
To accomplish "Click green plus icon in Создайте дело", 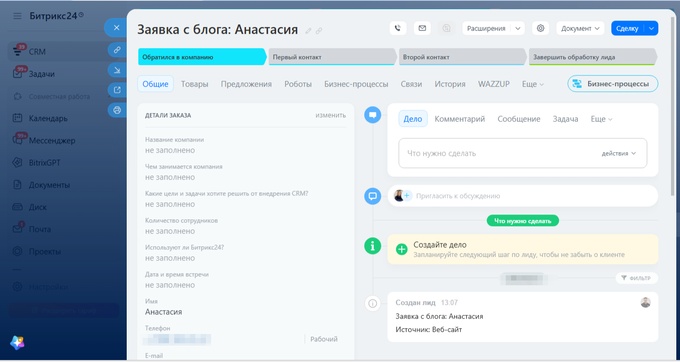I will click(x=402, y=249).
